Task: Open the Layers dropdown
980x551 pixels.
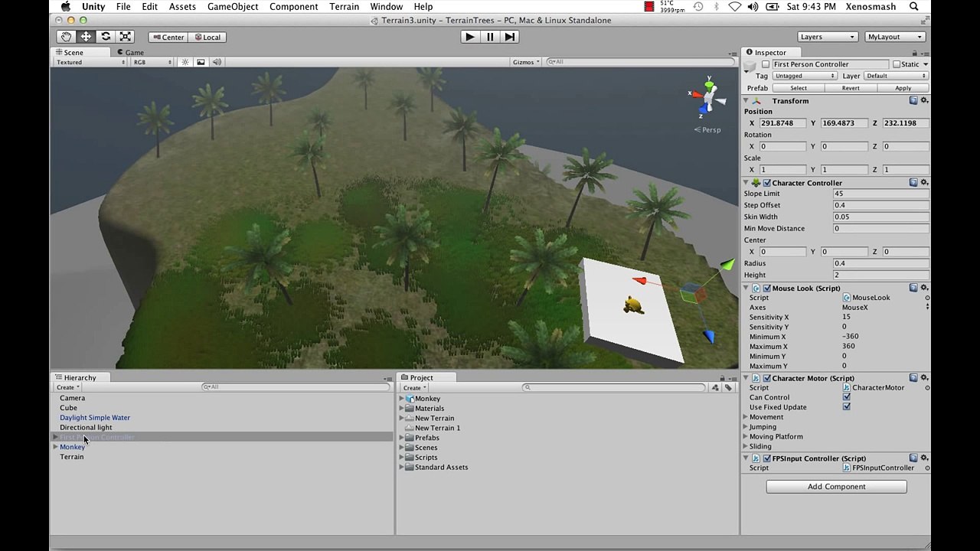Action: pyautogui.click(x=826, y=37)
